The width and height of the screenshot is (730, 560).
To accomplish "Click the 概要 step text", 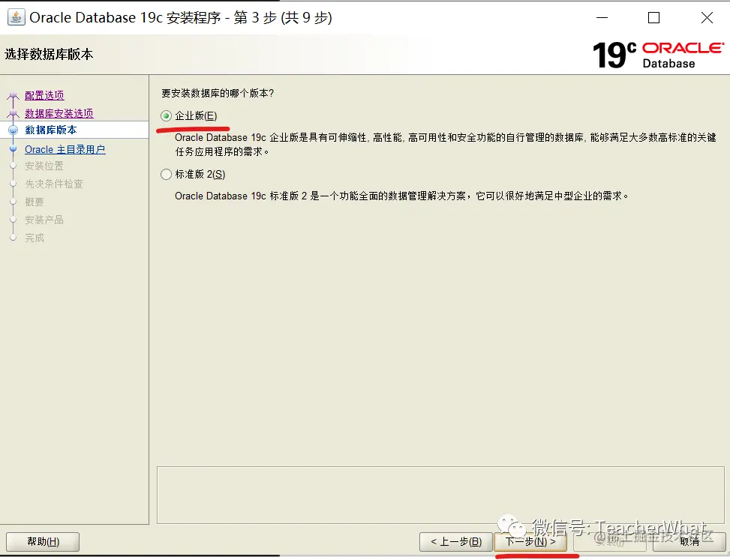I will click(x=35, y=202).
